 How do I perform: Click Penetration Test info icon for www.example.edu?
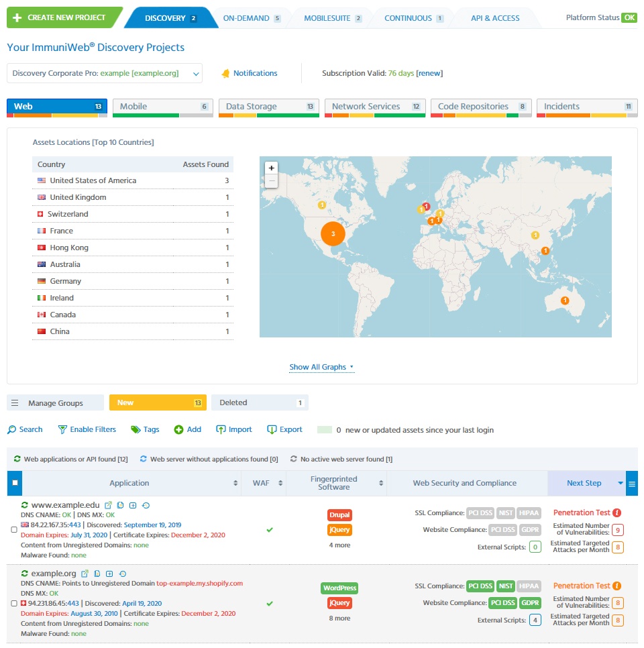[x=616, y=513]
